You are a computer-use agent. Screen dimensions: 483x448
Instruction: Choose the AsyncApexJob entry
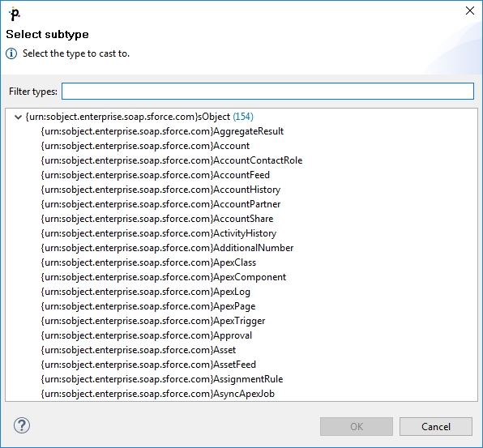[158, 394]
